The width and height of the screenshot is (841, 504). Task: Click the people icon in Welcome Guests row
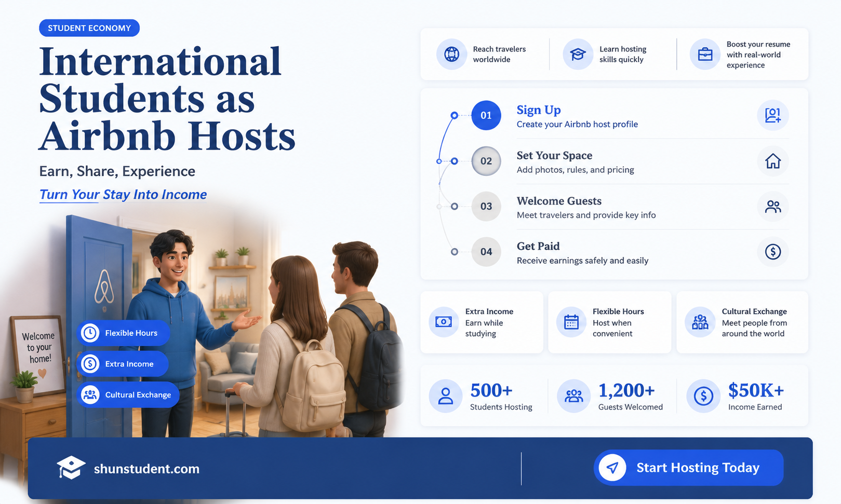pos(772,207)
